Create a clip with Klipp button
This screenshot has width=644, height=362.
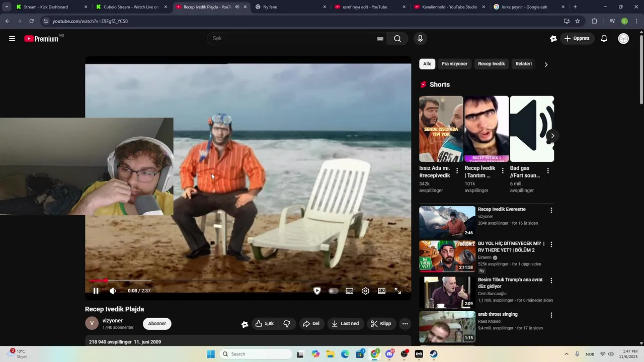point(381,324)
